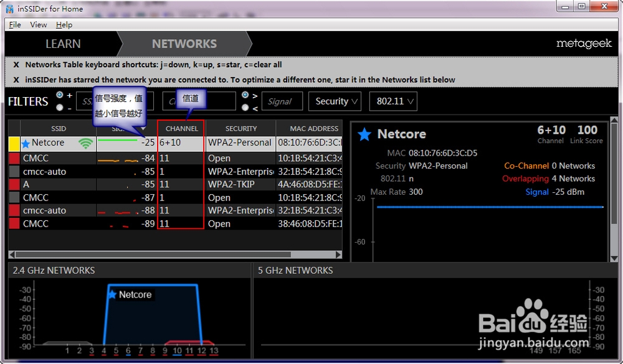Select the network named A

coord(26,185)
